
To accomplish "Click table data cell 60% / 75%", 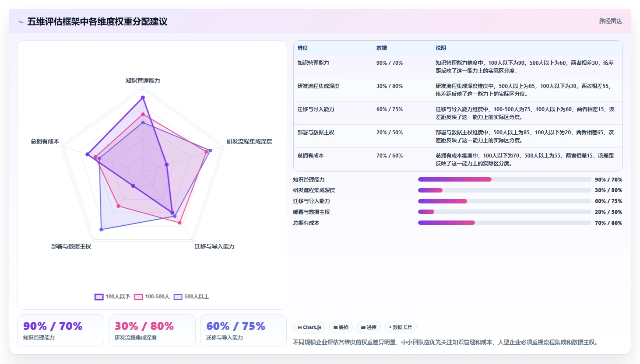I will tap(390, 109).
